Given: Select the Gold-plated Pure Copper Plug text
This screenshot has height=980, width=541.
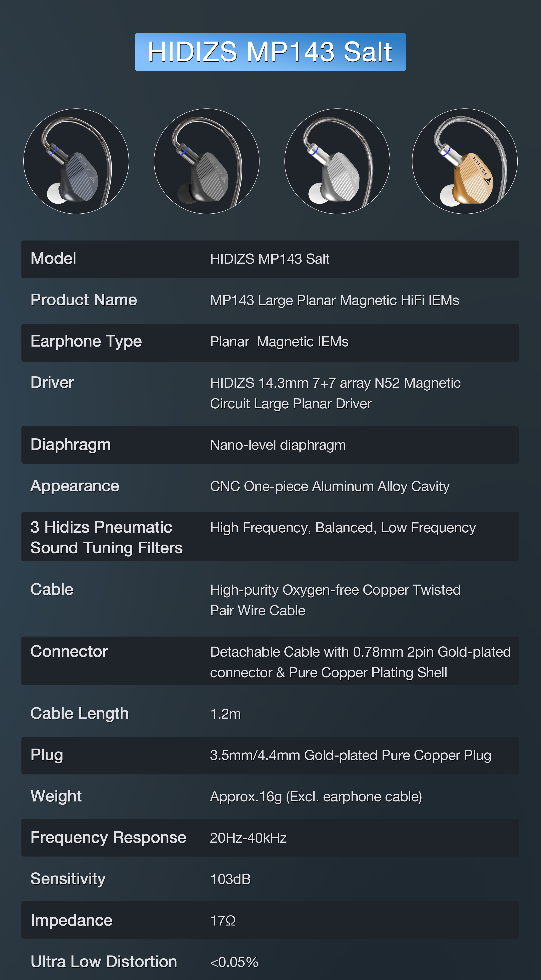Looking at the screenshot, I should pyautogui.click(x=350, y=755).
